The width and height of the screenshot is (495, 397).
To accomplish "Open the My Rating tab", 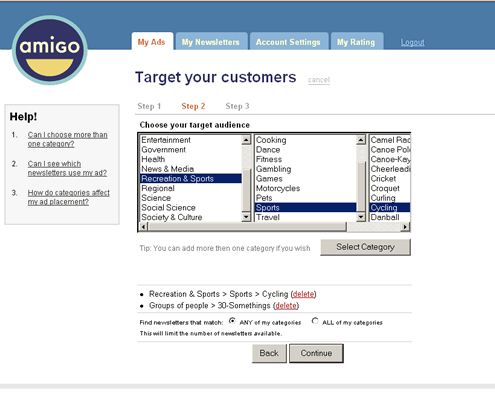I will pyautogui.click(x=356, y=41).
